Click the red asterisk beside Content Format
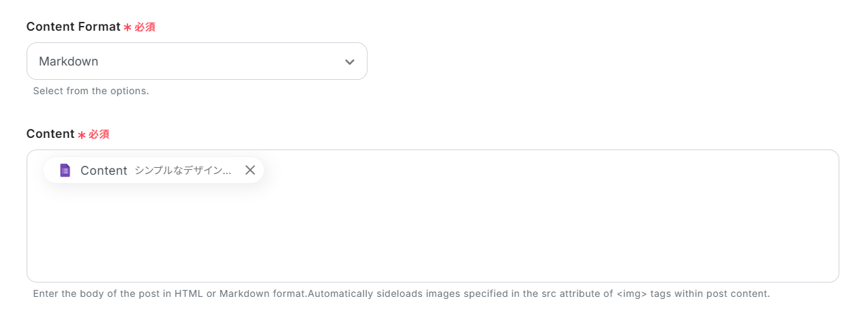Screen dimensions: 868x316 pos(128,28)
